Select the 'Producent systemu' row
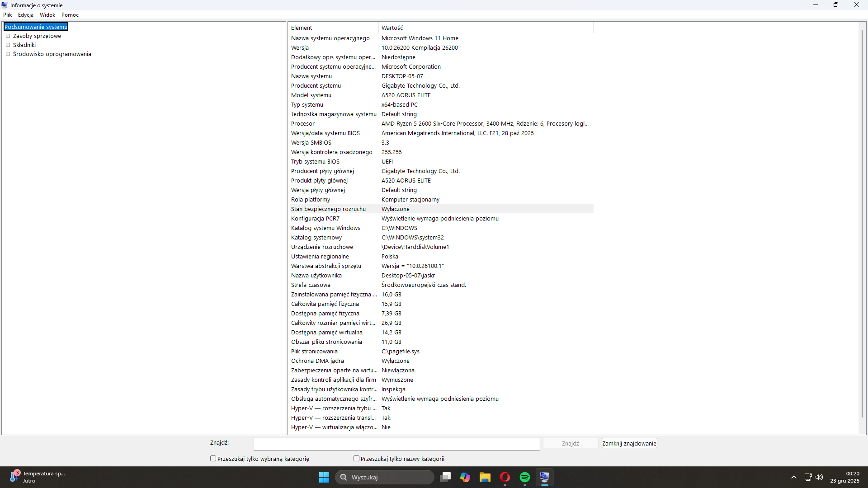The width and height of the screenshot is (868, 488). tap(441, 86)
